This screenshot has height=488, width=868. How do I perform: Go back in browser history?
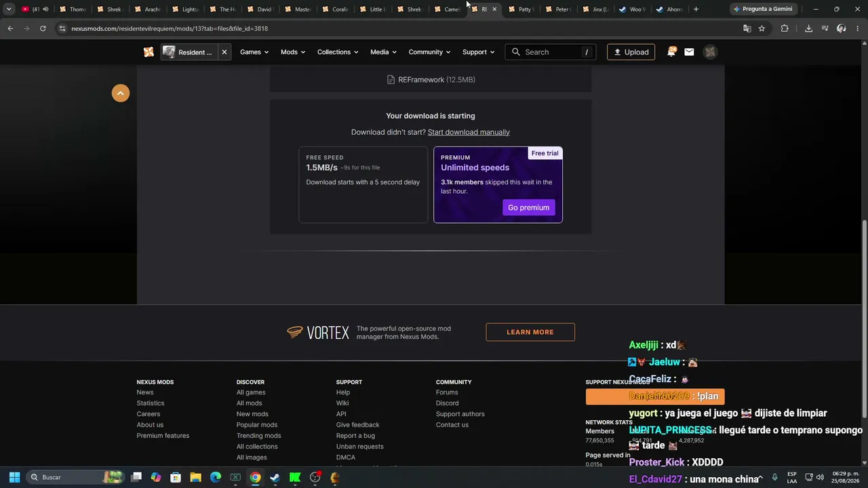click(10, 28)
